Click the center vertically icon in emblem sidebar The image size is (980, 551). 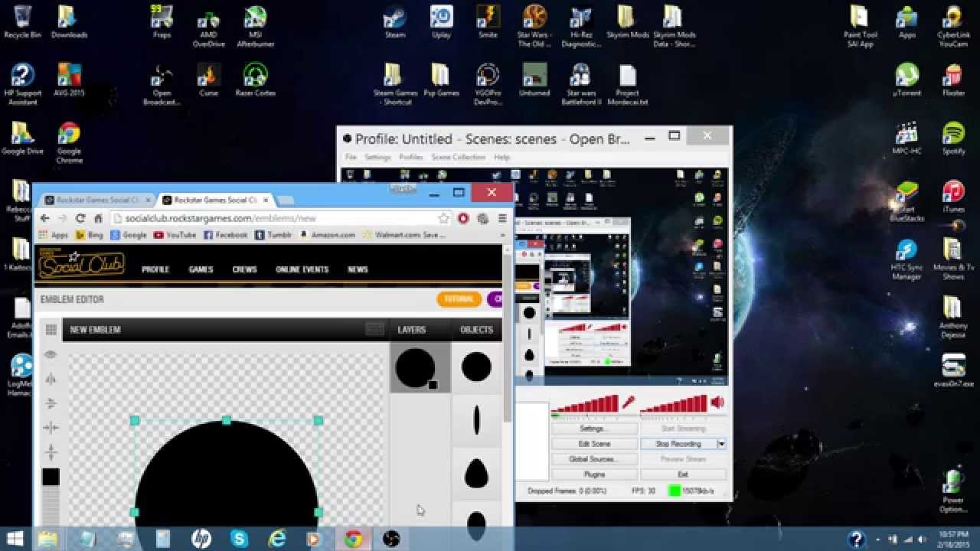tap(51, 452)
